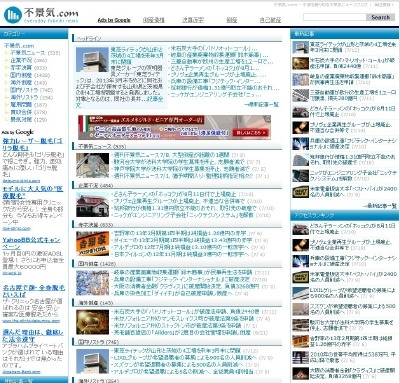The image size is (400, 383).
Task: Open the 強力レーザー脱毛 ad link in the left sidebar
Action: pos(32,144)
